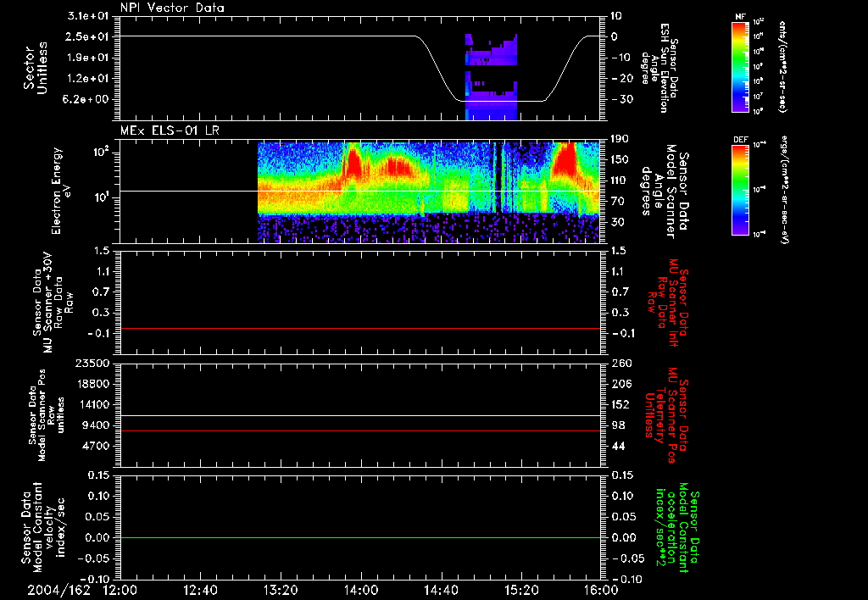
Task: Click the '98' telemetry tick value
Action: click(618, 425)
